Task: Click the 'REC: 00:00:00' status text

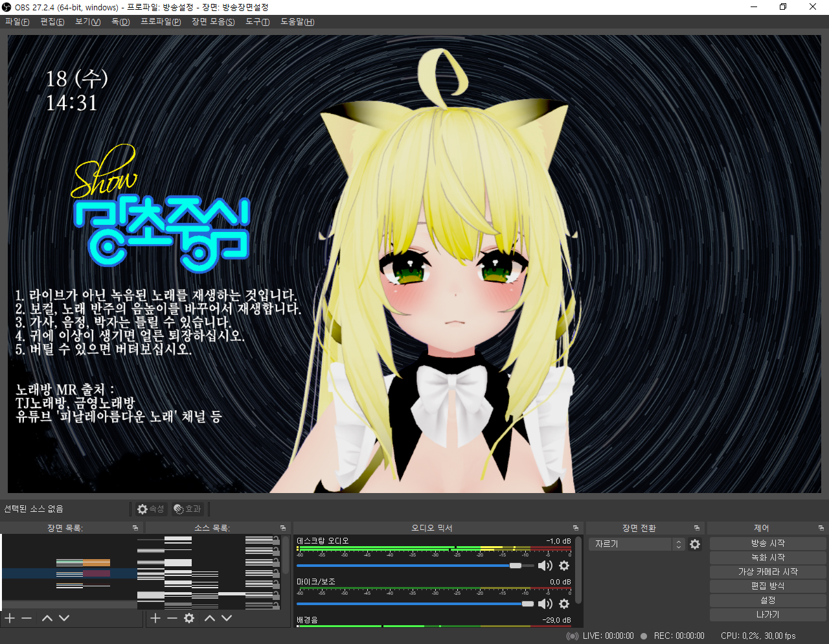Action: click(x=679, y=636)
